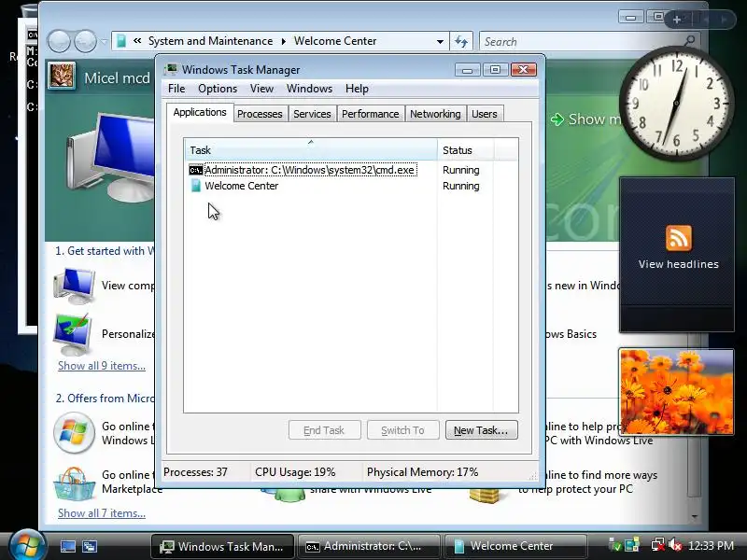The height and width of the screenshot is (560, 747).
Task: Click the Welcome Center forward navigation button
Action: coord(86,41)
